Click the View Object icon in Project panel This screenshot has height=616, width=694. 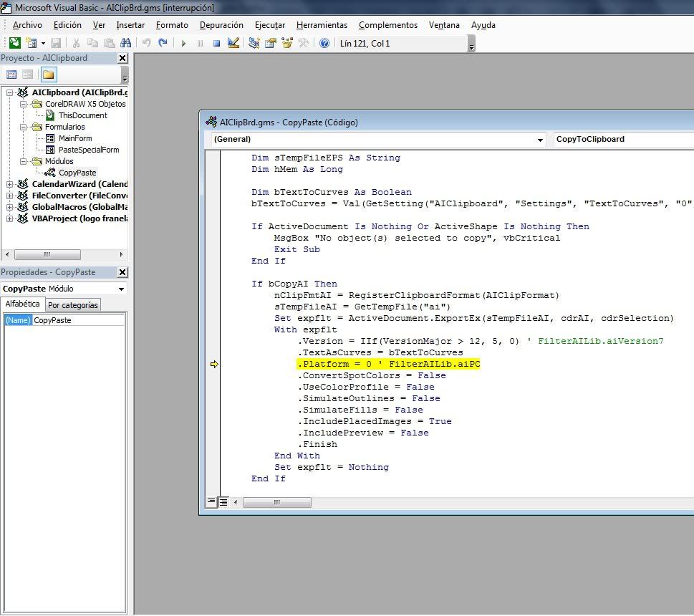(x=27, y=74)
